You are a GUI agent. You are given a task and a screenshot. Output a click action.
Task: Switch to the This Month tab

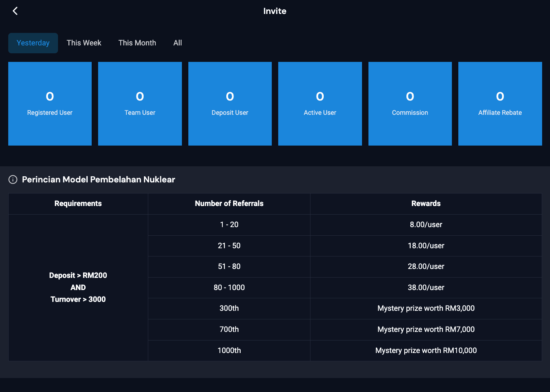tap(137, 43)
